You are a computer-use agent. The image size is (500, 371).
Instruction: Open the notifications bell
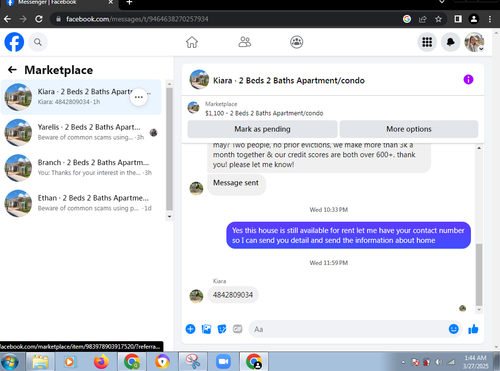451,42
